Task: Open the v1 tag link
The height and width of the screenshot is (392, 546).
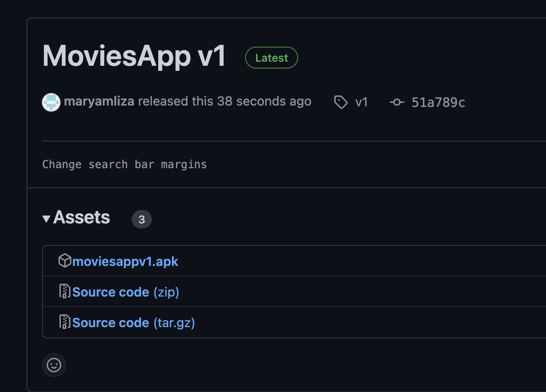Action: pos(361,102)
